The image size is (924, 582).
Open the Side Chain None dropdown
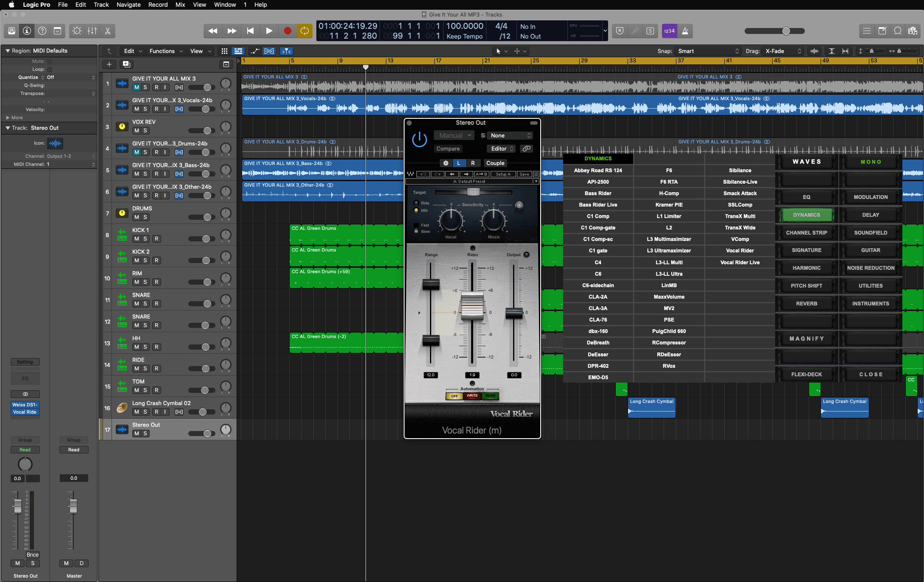point(511,136)
